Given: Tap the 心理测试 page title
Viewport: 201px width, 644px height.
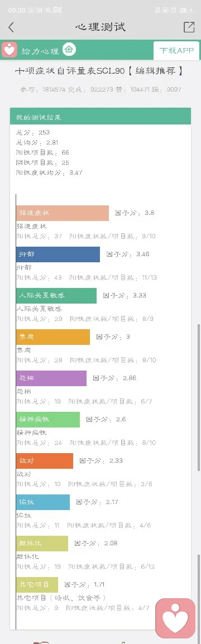Looking at the screenshot, I should tap(100, 27).
